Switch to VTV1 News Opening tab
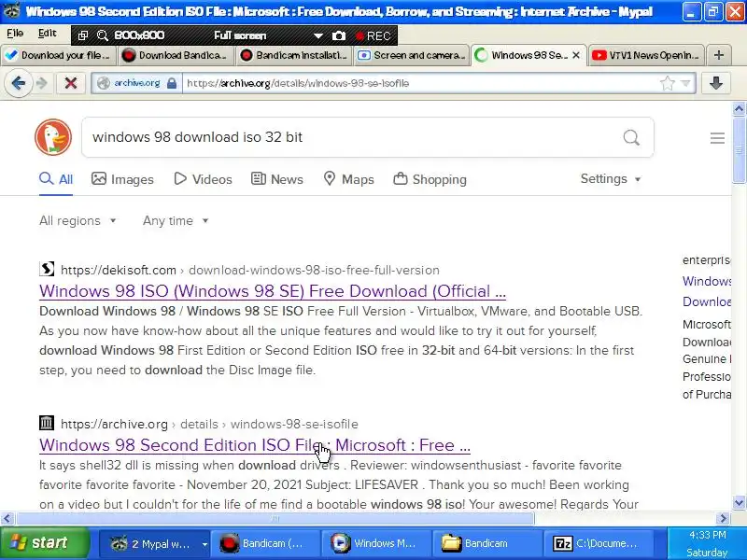747x560 pixels. (x=646, y=55)
